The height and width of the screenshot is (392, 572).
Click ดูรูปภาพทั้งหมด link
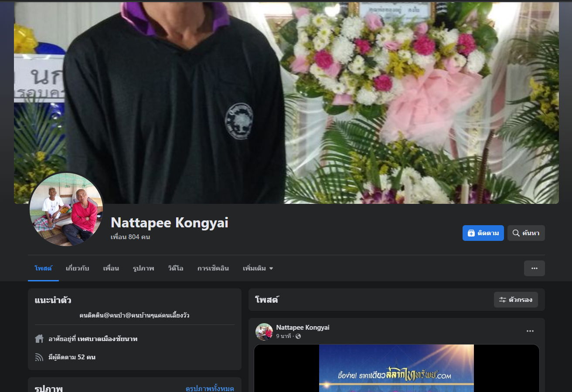point(209,388)
